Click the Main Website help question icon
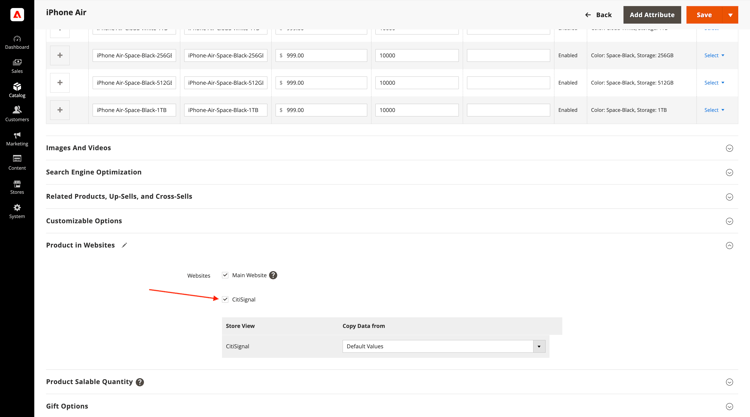This screenshot has height=417, width=750. [x=273, y=275]
